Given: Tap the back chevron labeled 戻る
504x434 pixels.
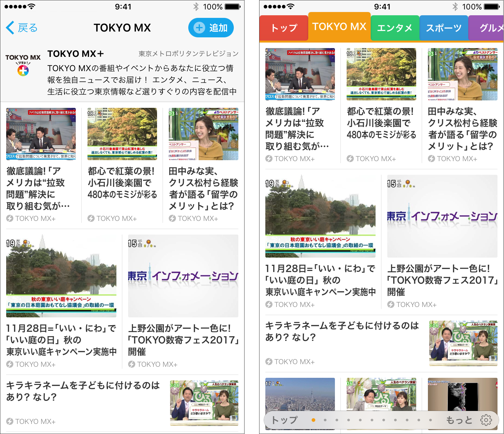Looking at the screenshot, I should [x=22, y=28].
